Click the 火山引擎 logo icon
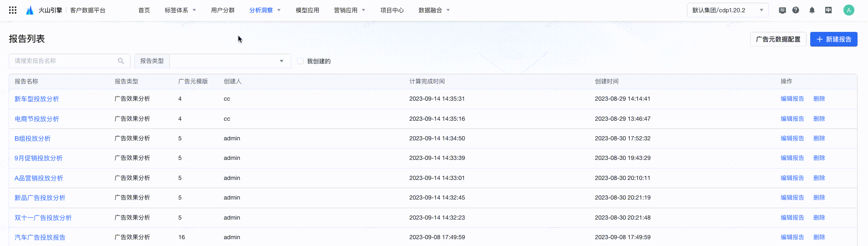This screenshot has width=868, height=246. tap(30, 10)
